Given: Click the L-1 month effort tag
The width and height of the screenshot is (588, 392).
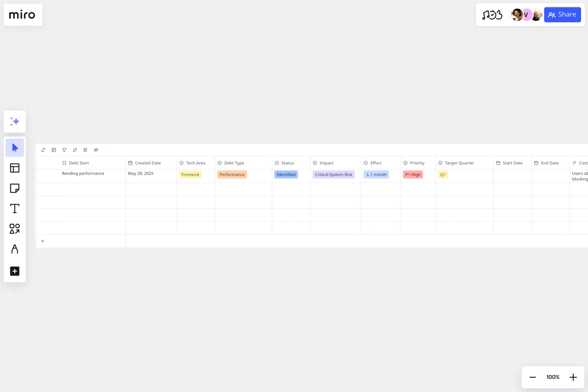Looking at the screenshot, I should (376, 175).
